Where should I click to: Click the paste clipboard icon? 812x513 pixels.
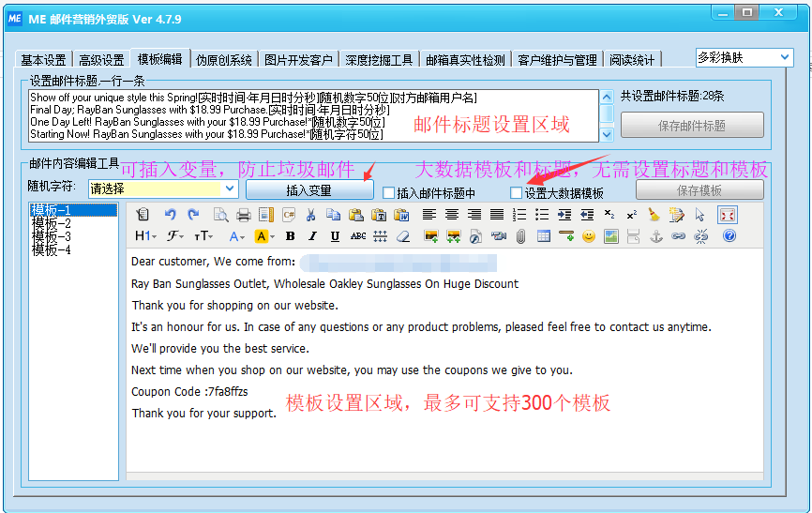pos(355,215)
